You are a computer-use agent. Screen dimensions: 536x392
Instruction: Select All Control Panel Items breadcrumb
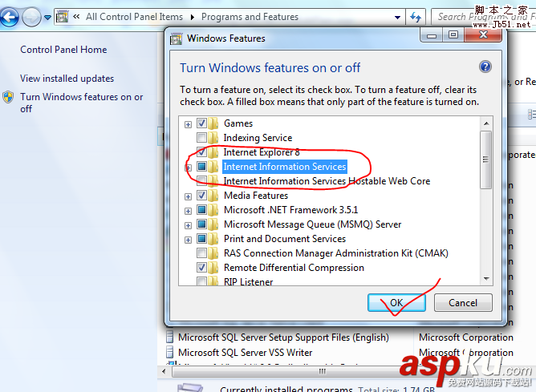(134, 17)
